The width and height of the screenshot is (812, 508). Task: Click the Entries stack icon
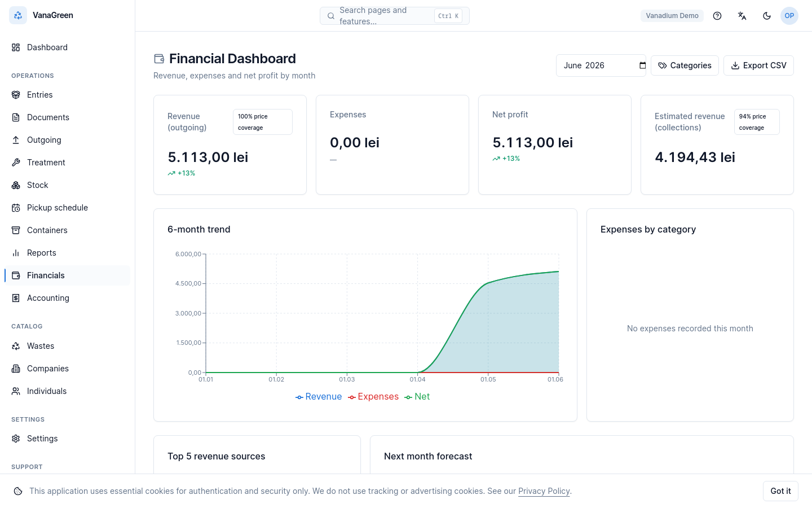(x=16, y=95)
